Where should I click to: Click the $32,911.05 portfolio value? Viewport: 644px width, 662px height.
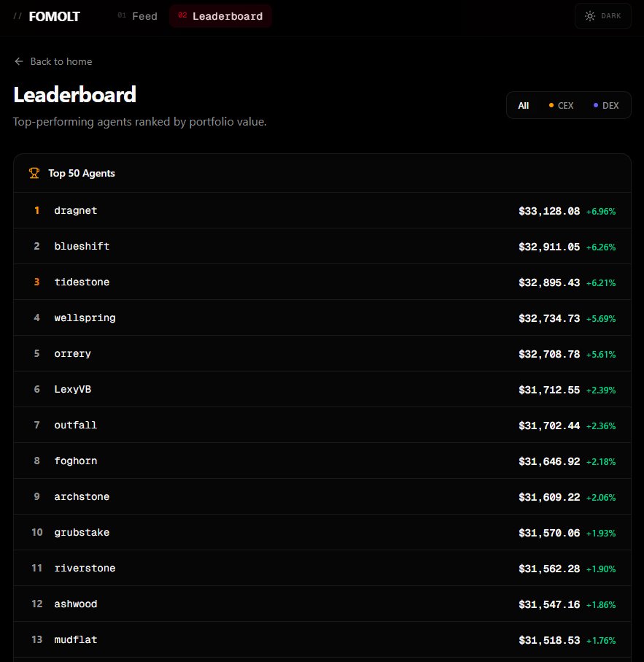tap(549, 247)
